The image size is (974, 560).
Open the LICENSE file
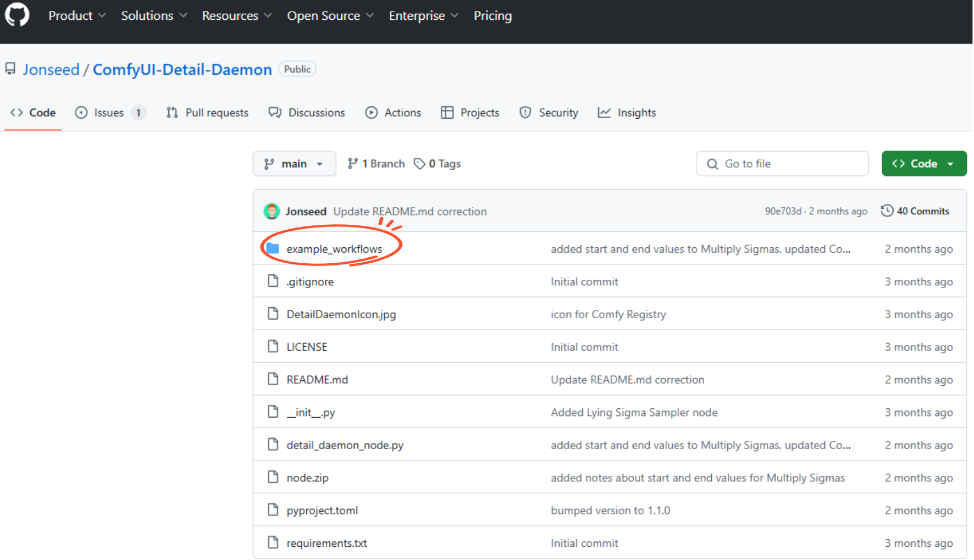pos(307,347)
